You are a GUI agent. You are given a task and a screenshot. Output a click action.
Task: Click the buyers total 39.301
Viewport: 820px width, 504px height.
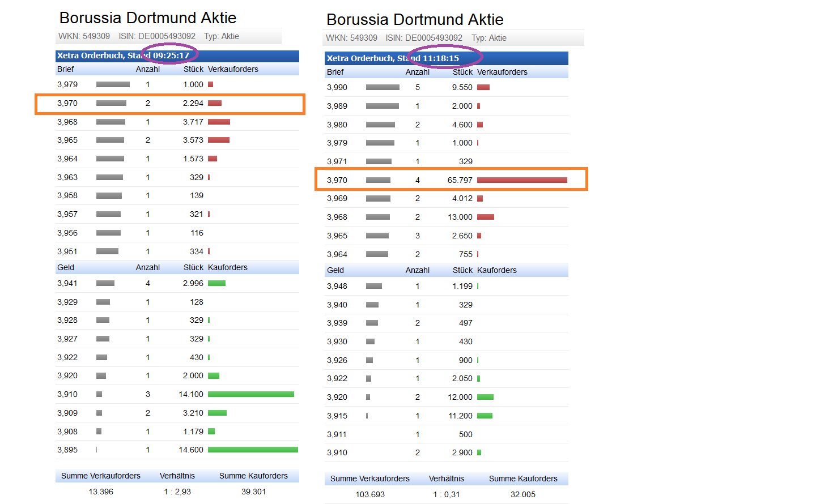(254, 492)
